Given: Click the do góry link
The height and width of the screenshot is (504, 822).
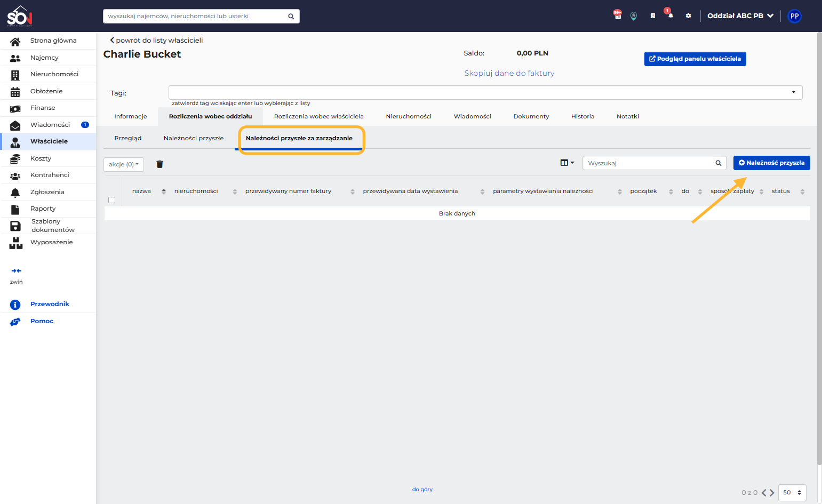Looking at the screenshot, I should pos(422,490).
